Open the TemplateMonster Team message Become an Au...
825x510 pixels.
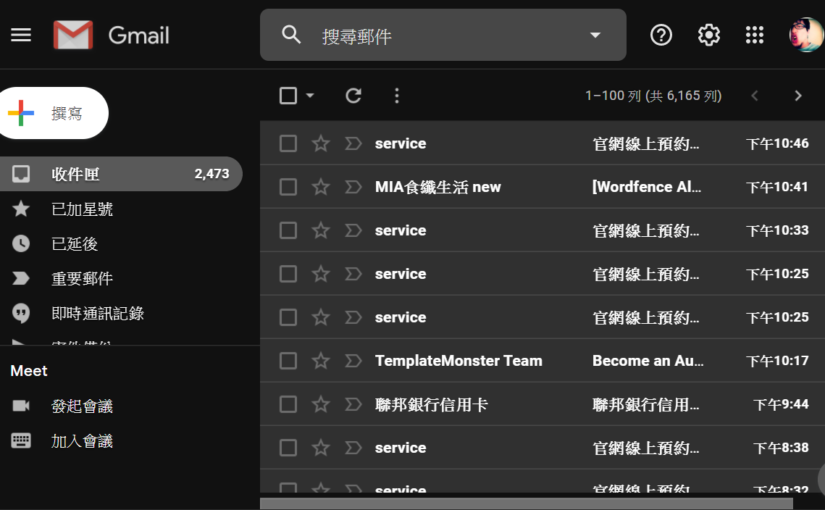coord(648,361)
